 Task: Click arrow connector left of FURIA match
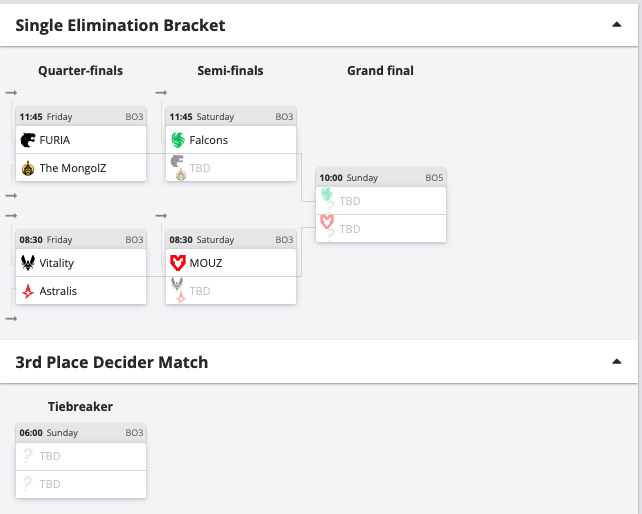[x=11, y=93]
